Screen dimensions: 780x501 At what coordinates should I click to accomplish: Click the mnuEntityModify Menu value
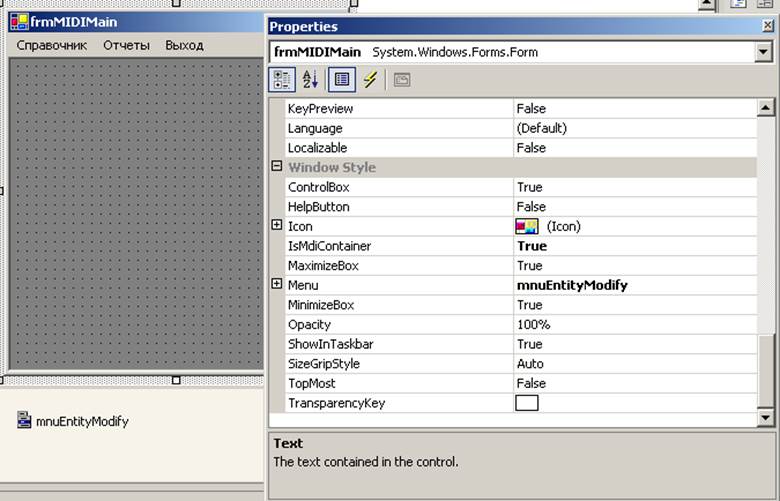(572, 285)
